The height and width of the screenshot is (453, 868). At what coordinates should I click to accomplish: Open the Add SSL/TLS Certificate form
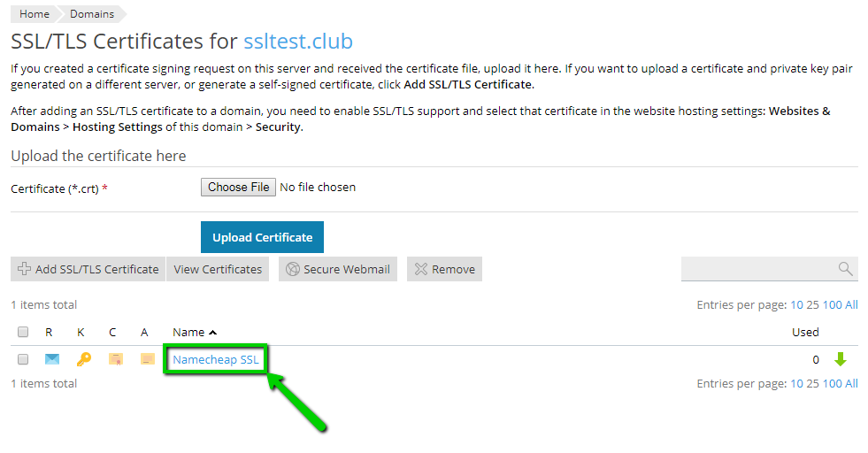88,269
